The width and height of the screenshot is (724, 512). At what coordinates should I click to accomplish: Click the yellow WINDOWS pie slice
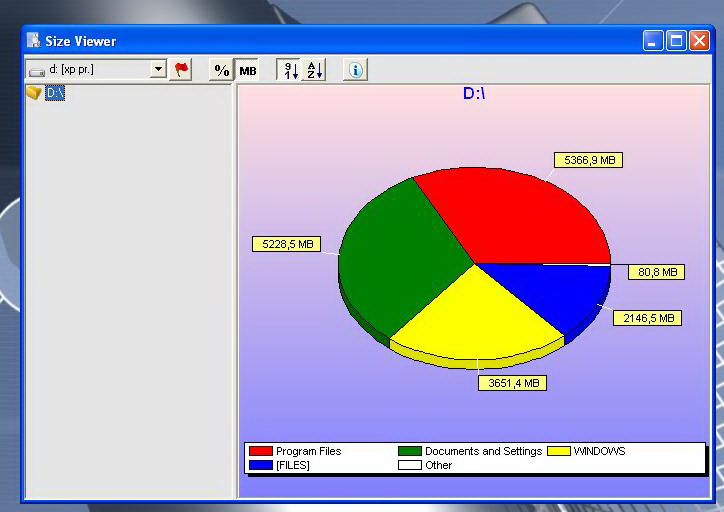(478, 319)
